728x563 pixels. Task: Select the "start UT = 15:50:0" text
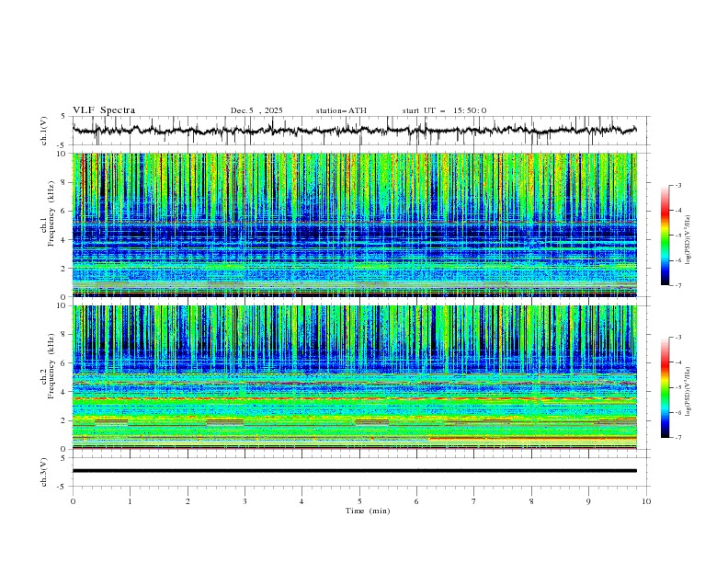[444, 110]
